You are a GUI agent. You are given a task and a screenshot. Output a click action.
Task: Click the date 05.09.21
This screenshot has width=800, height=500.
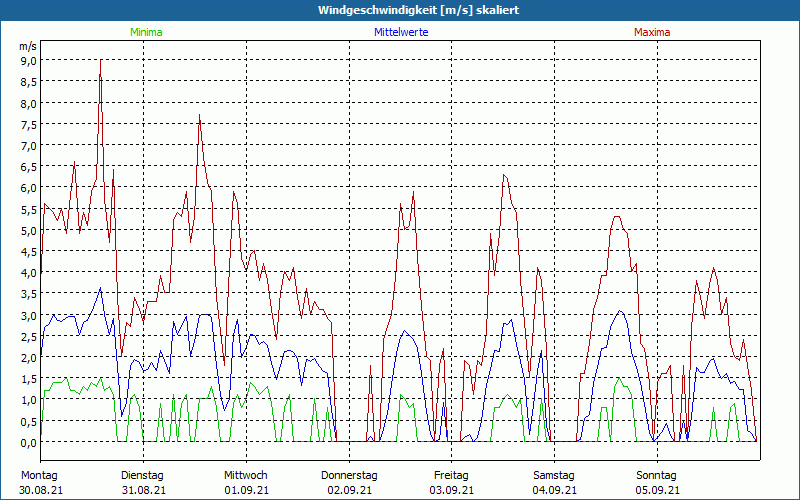click(x=657, y=490)
